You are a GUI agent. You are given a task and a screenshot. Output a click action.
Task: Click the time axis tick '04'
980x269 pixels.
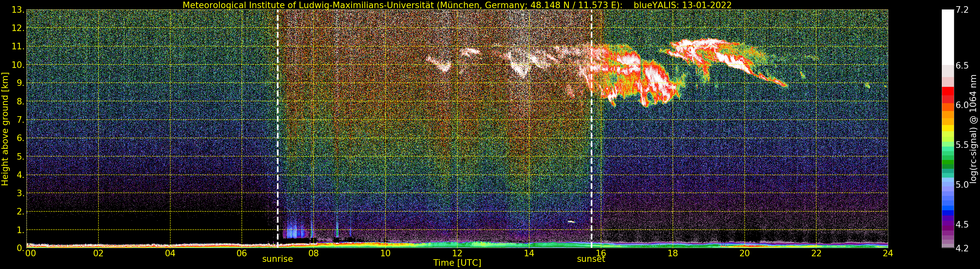(x=170, y=253)
